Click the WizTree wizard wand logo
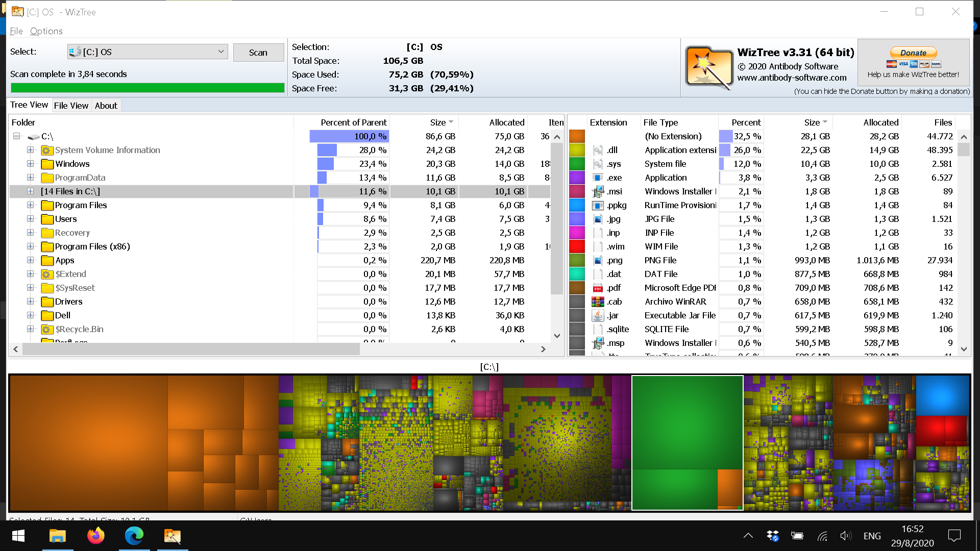Image resolution: width=980 pixels, height=551 pixels. tap(709, 67)
